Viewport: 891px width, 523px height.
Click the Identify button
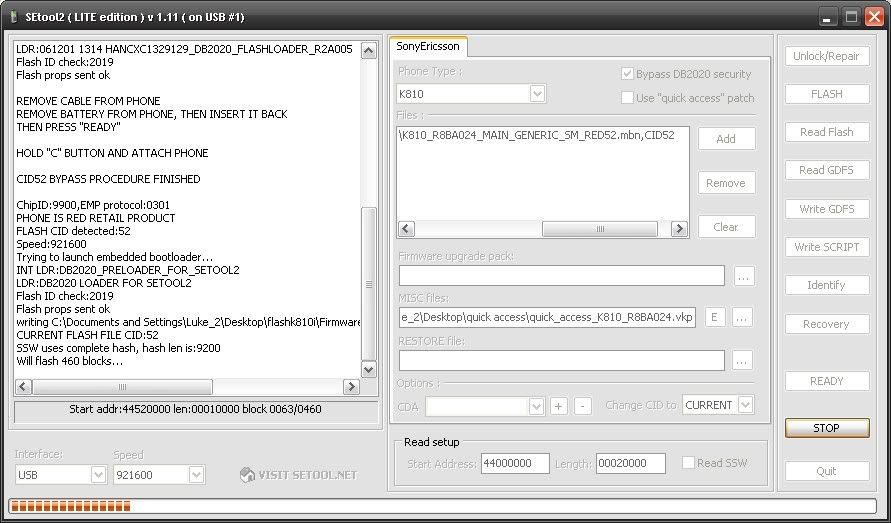pos(827,285)
